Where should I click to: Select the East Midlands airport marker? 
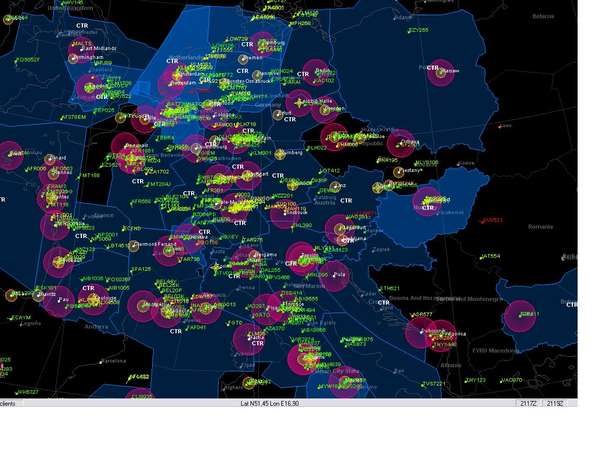pyautogui.click(x=82, y=50)
